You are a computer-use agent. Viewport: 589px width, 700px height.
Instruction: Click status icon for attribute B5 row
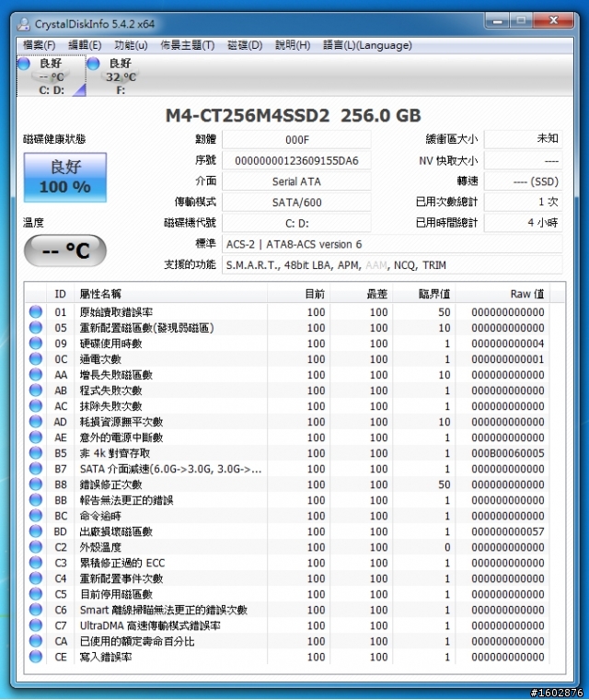pyautogui.click(x=36, y=452)
